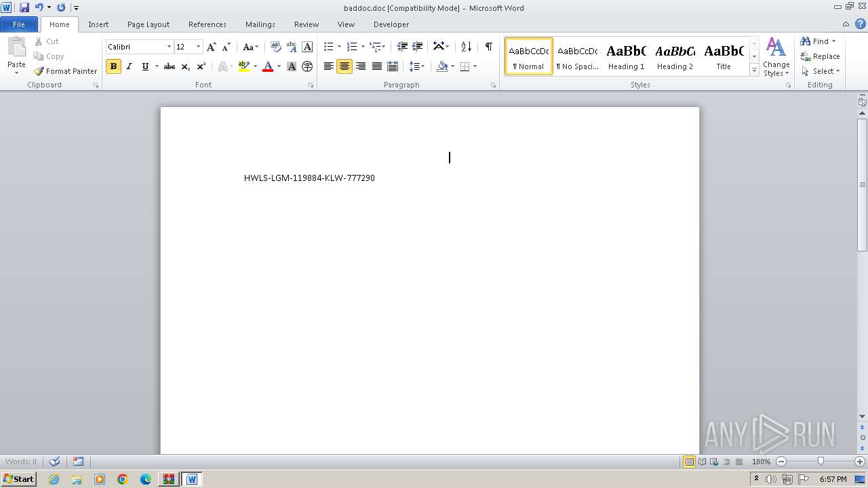Click the Increase Indent icon
Screen dimensions: 868x488
[x=418, y=47]
